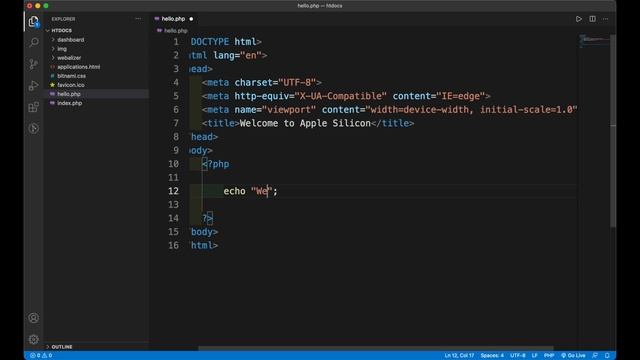Open the Search view in activity bar
Viewport: 640px width, 360px height.
[x=34, y=42]
